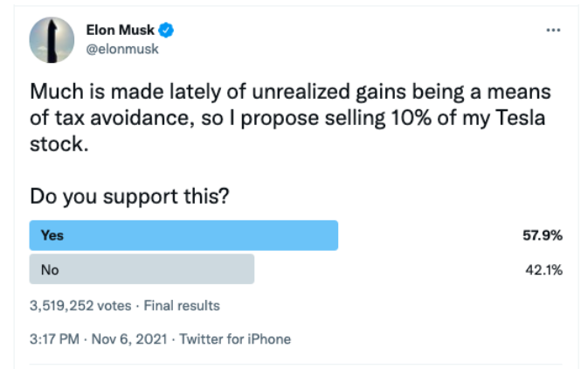Click the "Do you support this?" question
The image size is (588, 369).
pyautogui.click(x=129, y=196)
